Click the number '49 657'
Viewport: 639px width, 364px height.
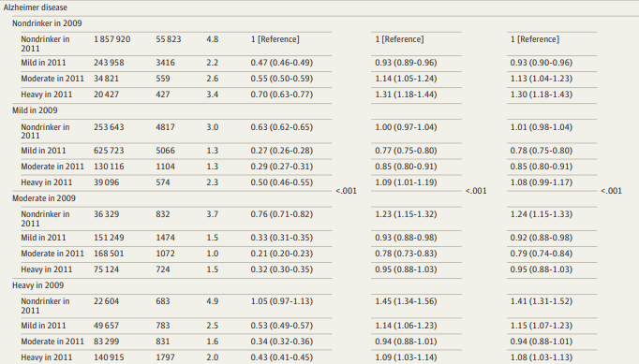(x=107, y=326)
